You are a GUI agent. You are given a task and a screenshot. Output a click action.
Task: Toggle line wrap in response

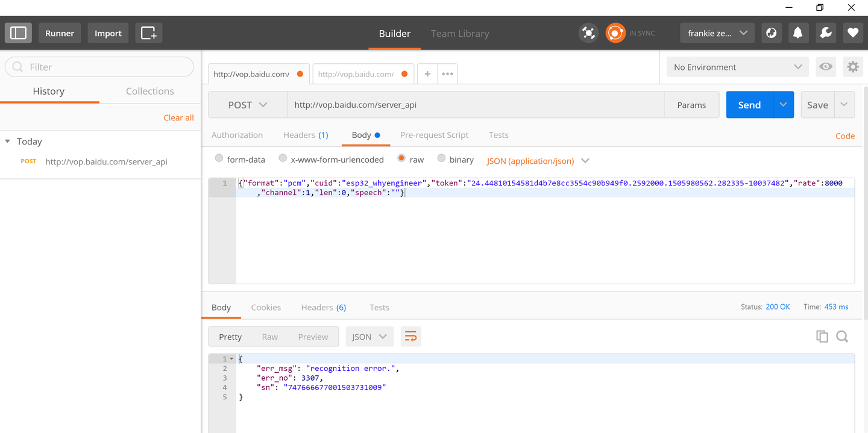pos(410,337)
